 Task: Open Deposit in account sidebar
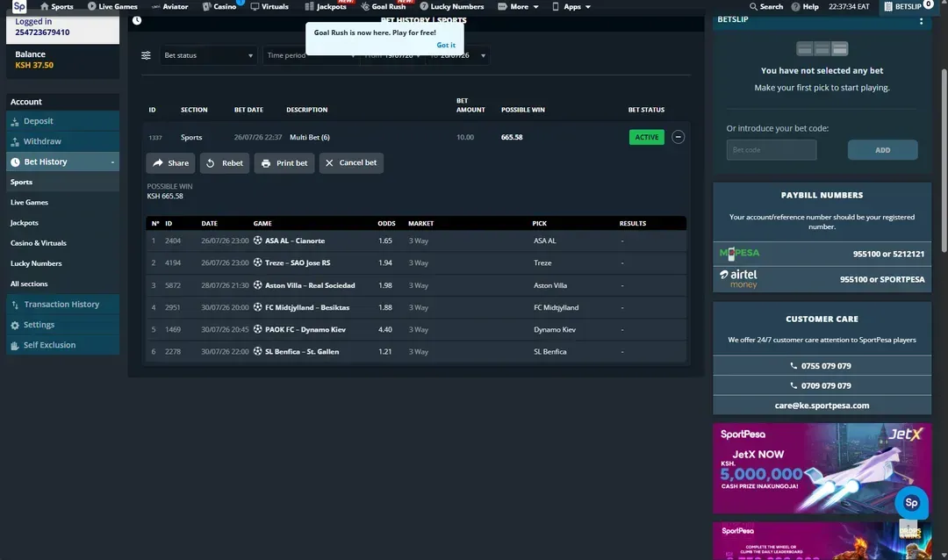click(x=63, y=121)
